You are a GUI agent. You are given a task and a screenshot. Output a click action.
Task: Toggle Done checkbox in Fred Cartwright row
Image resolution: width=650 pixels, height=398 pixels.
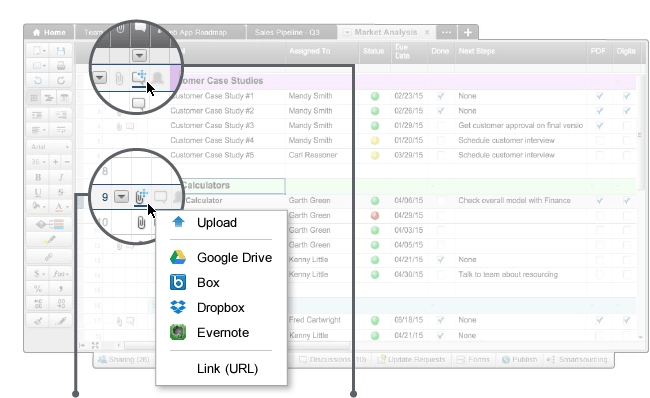pyautogui.click(x=441, y=320)
